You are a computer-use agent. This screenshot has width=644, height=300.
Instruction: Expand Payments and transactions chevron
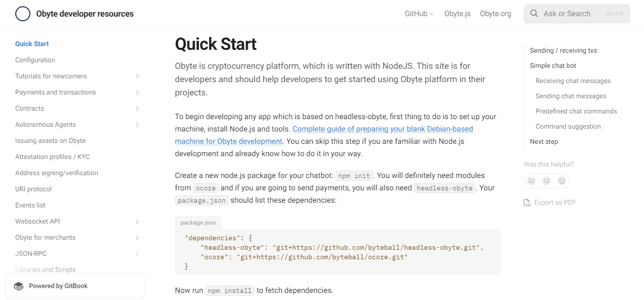tap(137, 93)
